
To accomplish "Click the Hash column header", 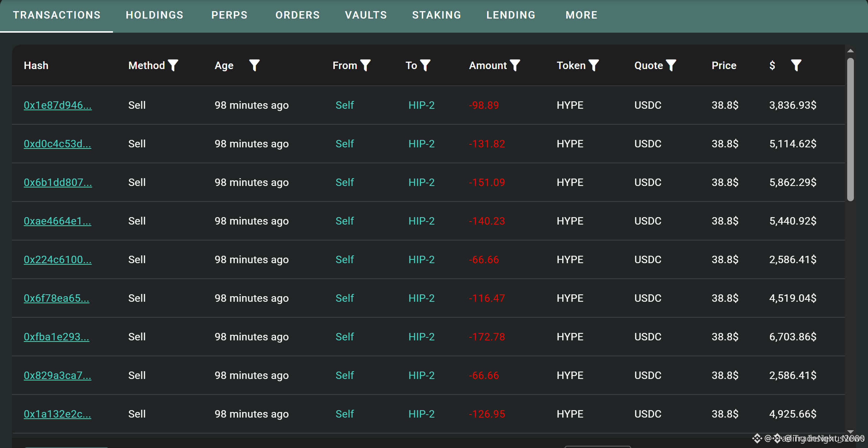I will click(36, 65).
